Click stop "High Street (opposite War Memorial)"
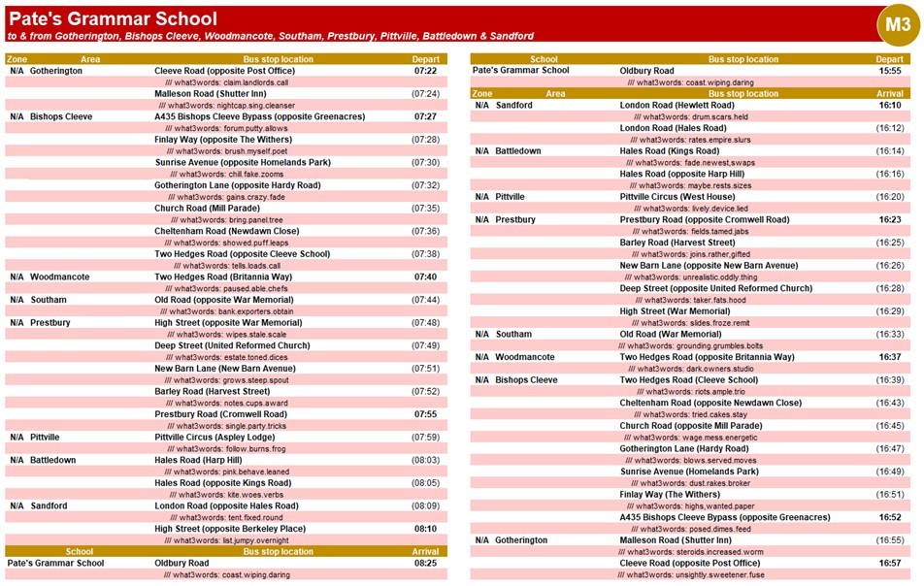This screenshot has height=586, width=924. 229,323
